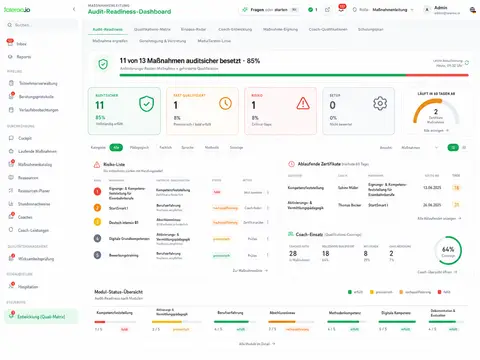Click 'Digitale Grundkompetenzen' in the Risiko-Liste
The width and height of the screenshot is (480, 360).
129,239
